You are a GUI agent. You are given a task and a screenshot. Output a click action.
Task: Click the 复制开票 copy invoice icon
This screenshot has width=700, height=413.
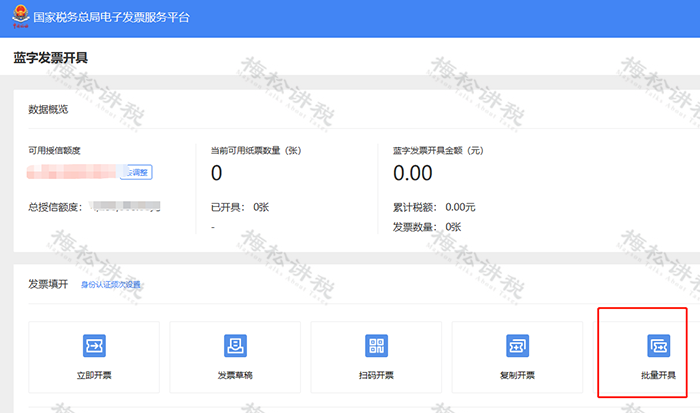(x=517, y=346)
